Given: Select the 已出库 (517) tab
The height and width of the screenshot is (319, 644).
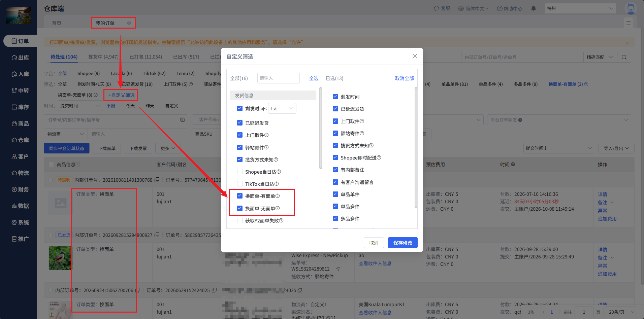Looking at the screenshot, I should 186,57.
